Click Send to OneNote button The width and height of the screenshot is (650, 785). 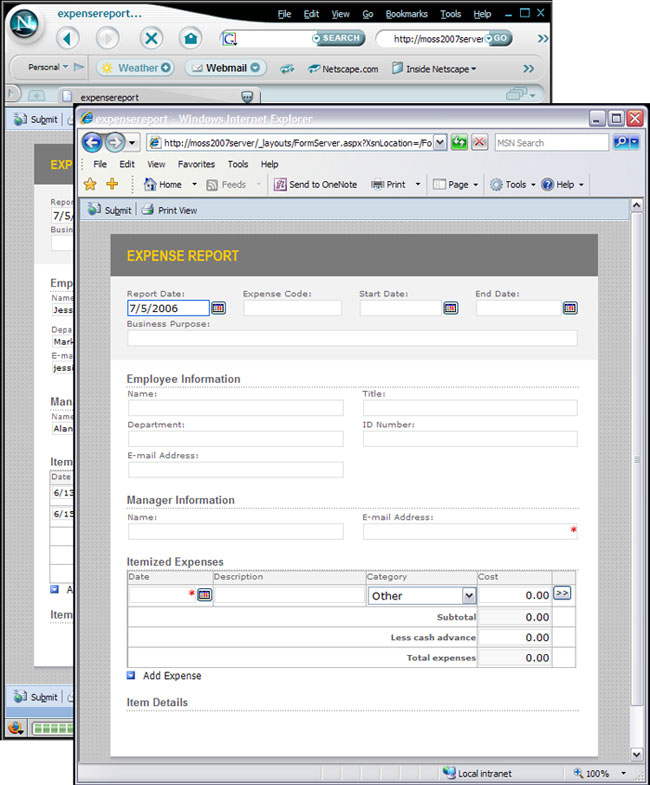tap(315, 184)
